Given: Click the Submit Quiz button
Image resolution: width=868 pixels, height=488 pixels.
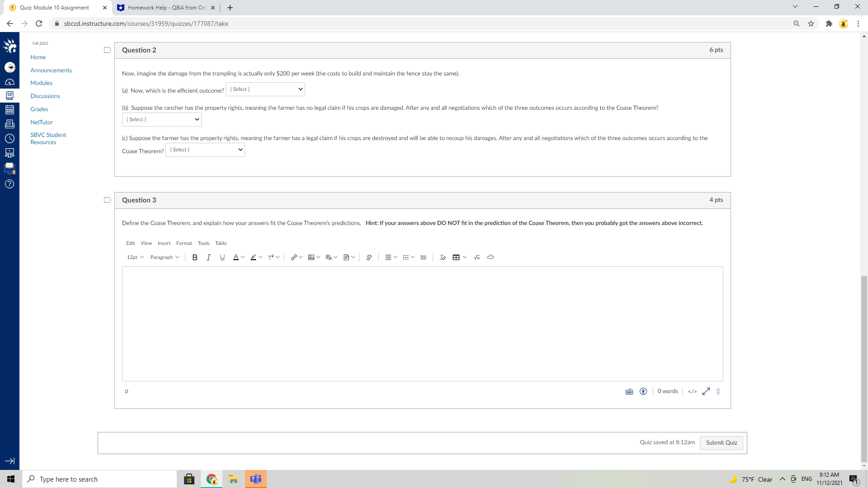Looking at the screenshot, I should [721, 442].
